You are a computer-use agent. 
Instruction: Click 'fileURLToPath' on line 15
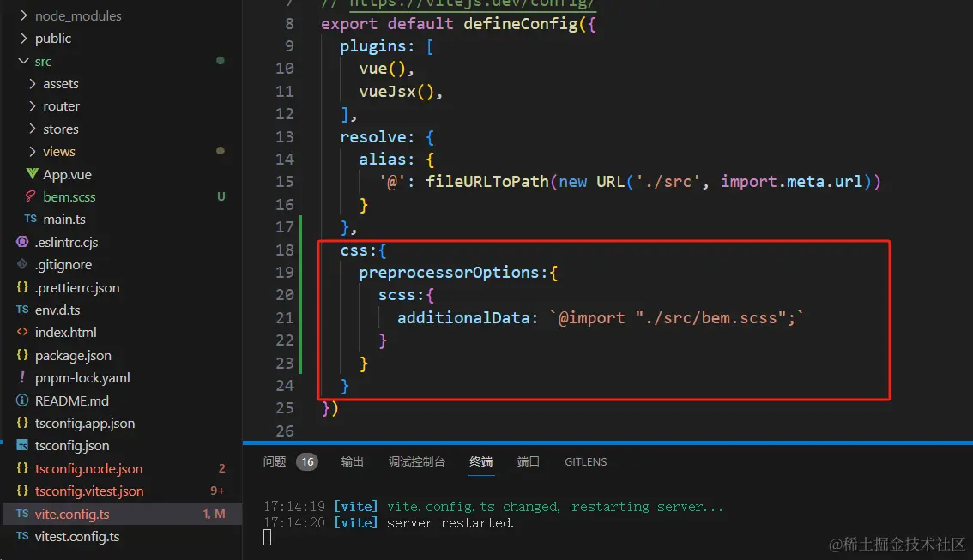[x=487, y=182]
